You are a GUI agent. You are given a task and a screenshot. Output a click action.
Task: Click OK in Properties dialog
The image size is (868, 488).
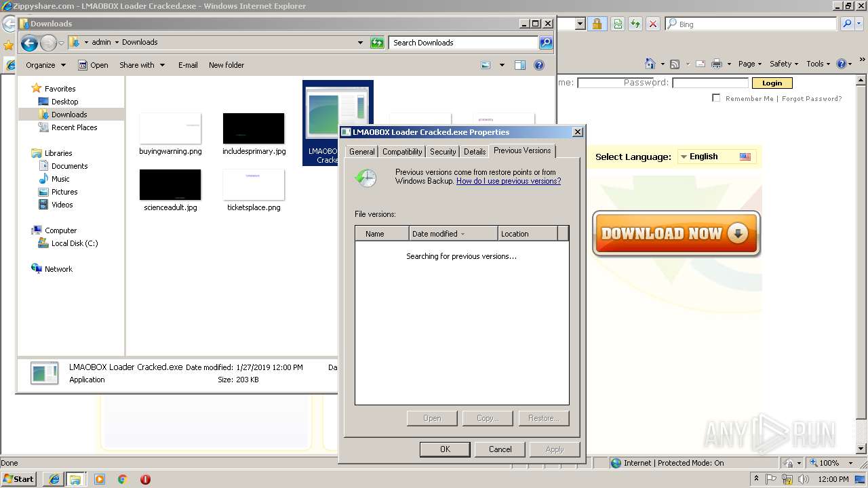(445, 449)
